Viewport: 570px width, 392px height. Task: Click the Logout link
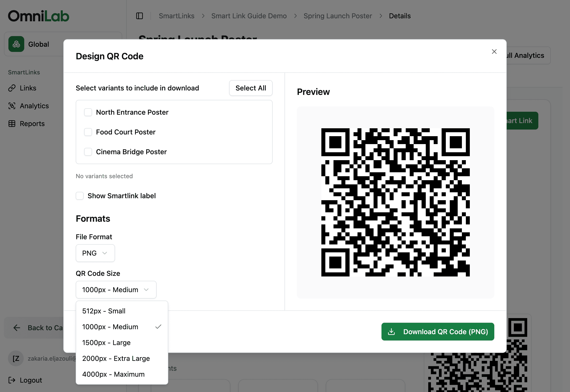[x=31, y=380]
